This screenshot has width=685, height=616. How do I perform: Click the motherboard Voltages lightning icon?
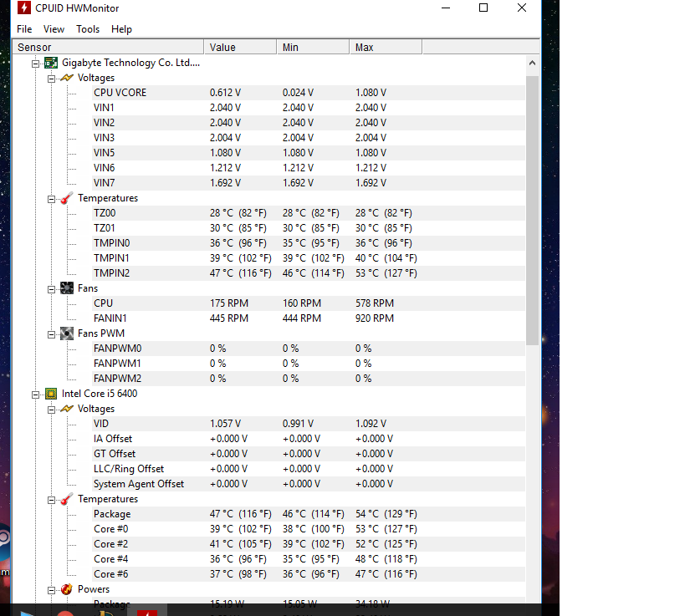67,78
